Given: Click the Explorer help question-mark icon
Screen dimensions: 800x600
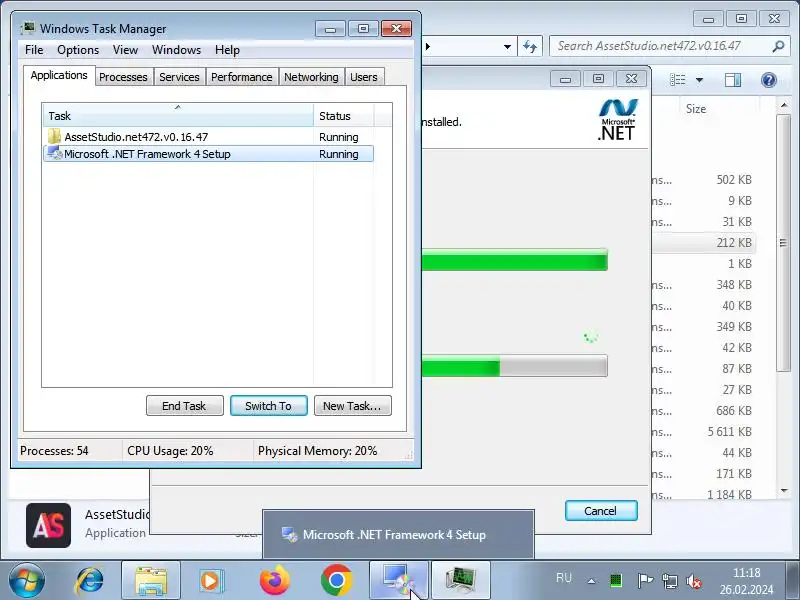Looking at the screenshot, I should (768, 80).
